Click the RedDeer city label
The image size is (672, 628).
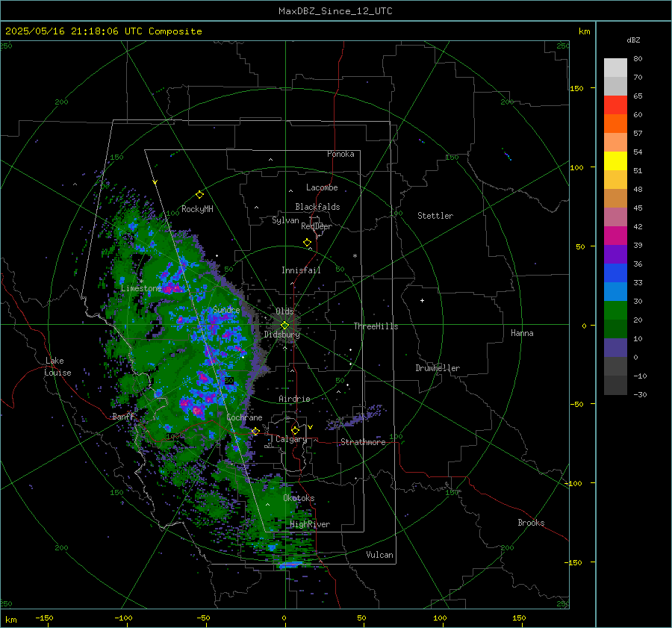click(x=317, y=226)
